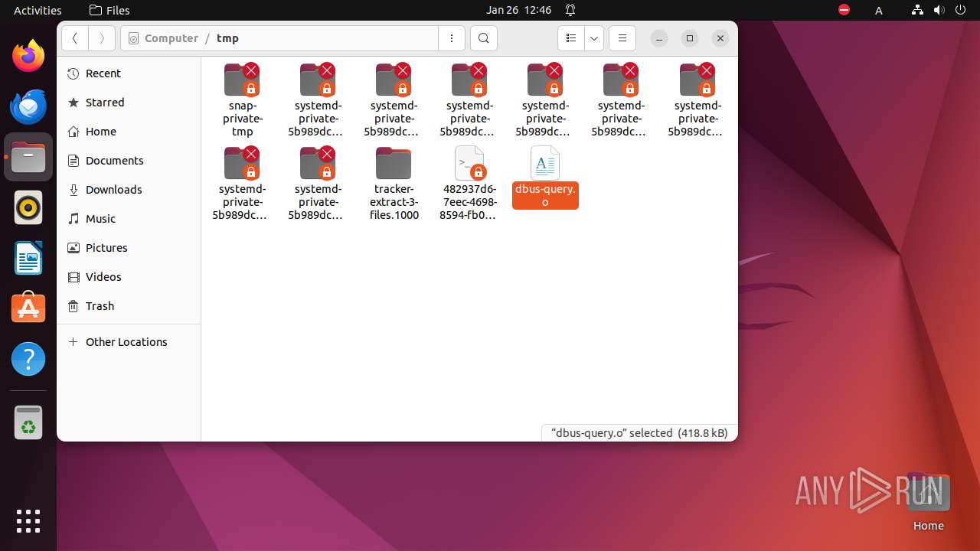Minimize the Files window
The height and width of the screenshot is (551, 980).
pyautogui.click(x=659, y=38)
